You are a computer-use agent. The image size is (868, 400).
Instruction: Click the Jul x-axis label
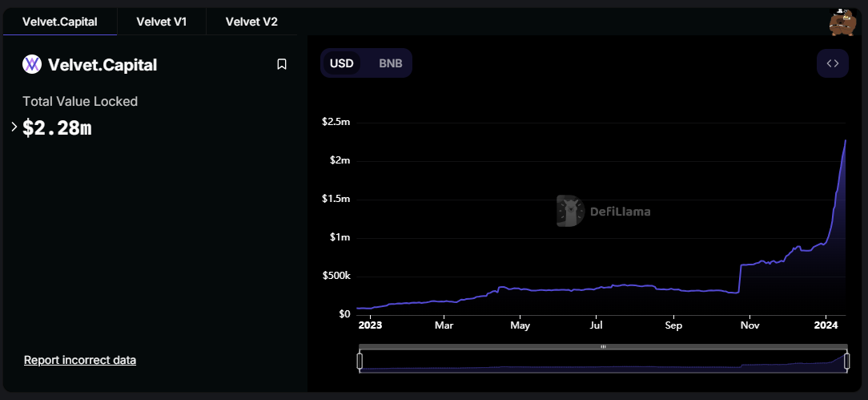[x=597, y=325]
